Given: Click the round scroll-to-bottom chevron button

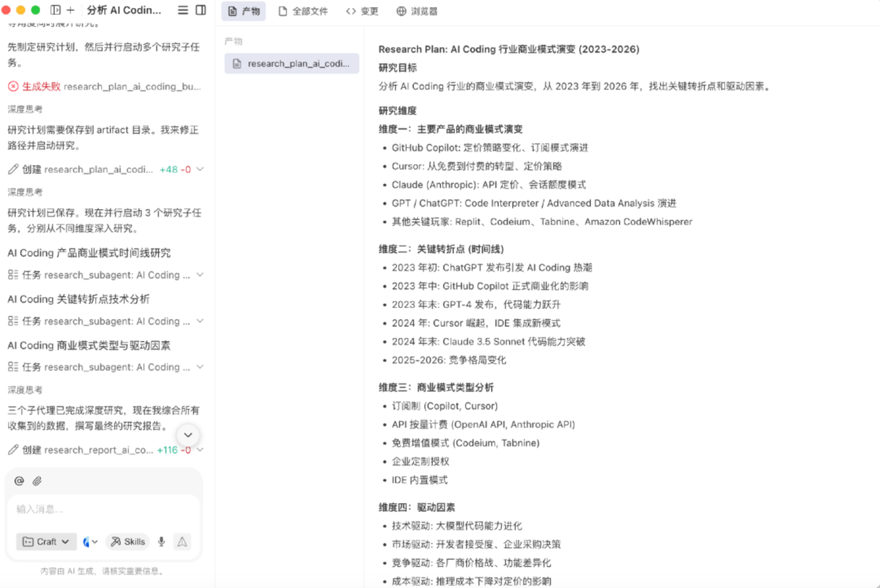Looking at the screenshot, I should click(188, 435).
